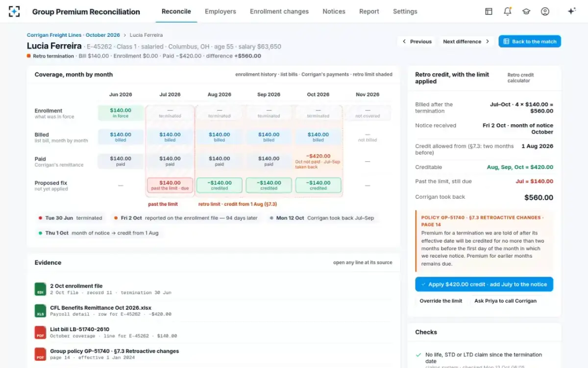Open notifications bell icon
This screenshot has height=368, width=588.
(508, 11)
